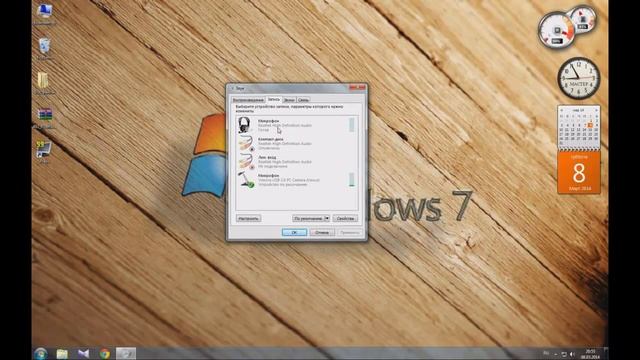Screen dimensions: 640x360
Task: Open Visual Studio from the taskbar
Action: click(83, 353)
